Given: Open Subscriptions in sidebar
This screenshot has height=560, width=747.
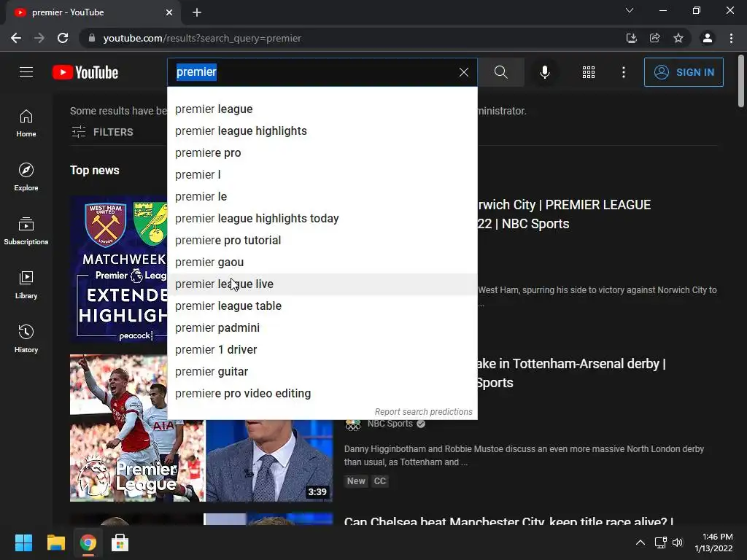Looking at the screenshot, I should click(x=26, y=231).
